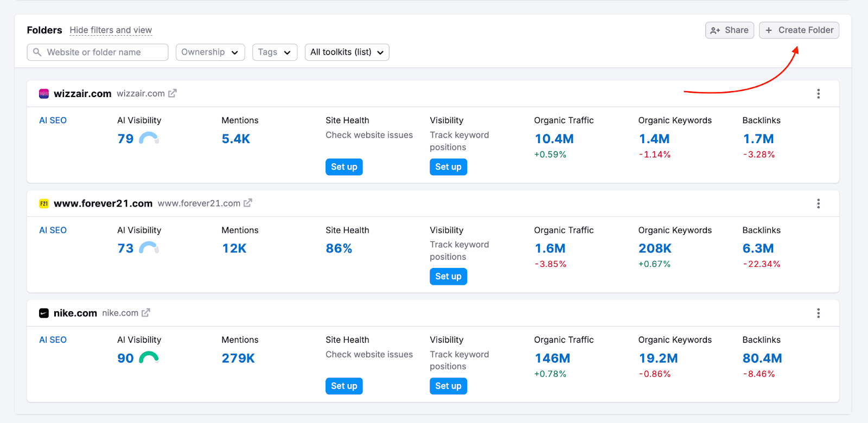Open the forever21.com external link icon
Viewport: 868px width, 423px height.
248,203
